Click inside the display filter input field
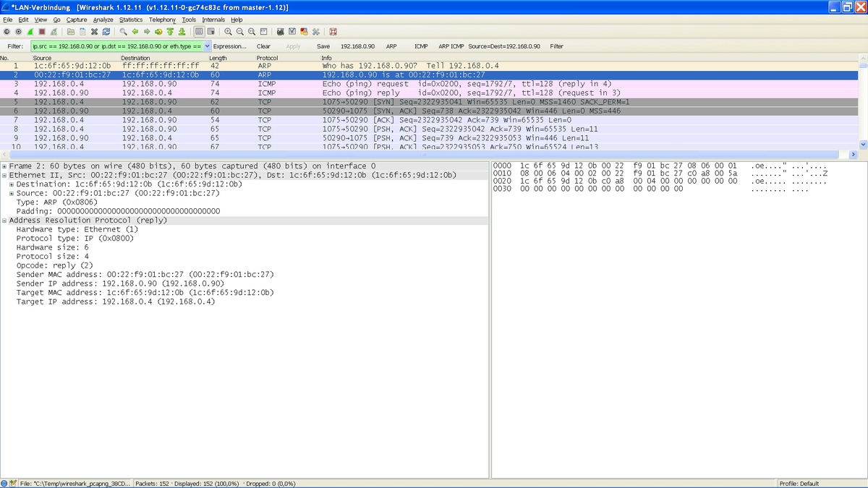Image resolution: width=868 pixels, height=488 pixels. (x=116, y=46)
